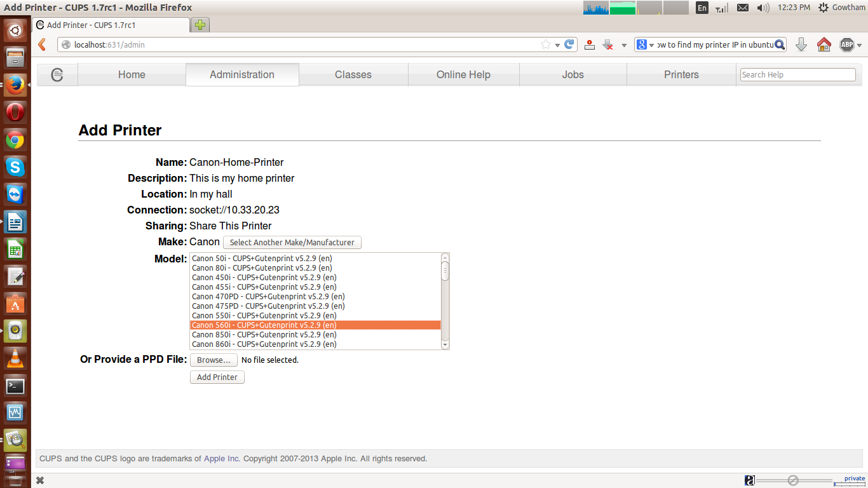Viewport: 868px width, 488px height.
Task: Click the Add Printer button
Action: pyautogui.click(x=217, y=377)
